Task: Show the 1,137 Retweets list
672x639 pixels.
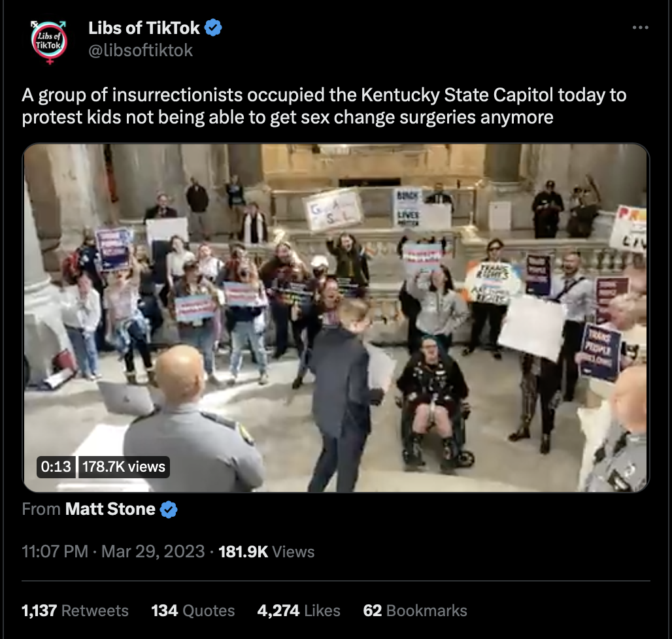Action: tap(75, 610)
